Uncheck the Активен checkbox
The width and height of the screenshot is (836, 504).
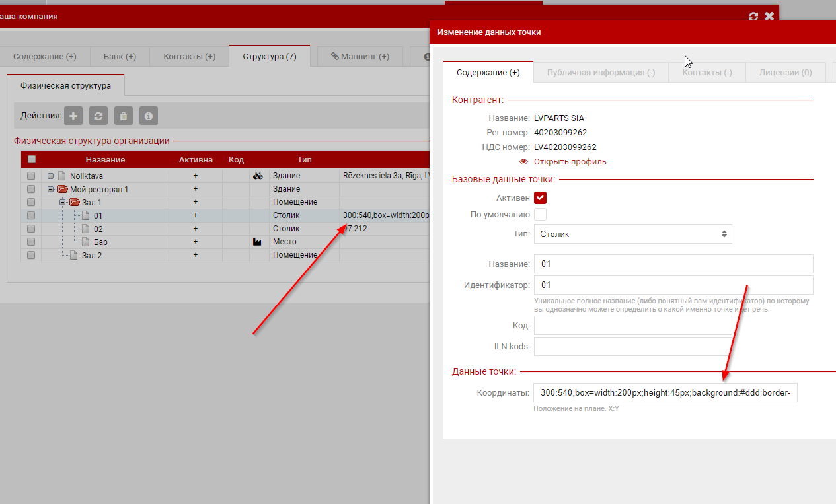pos(541,198)
